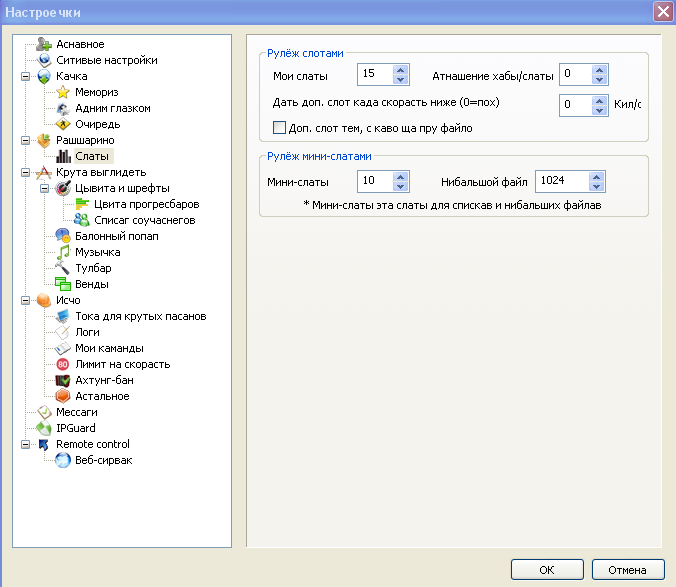Enable checkbox Доп. слот тем, с каво ща пру файло
Image resolution: width=676 pixels, height=587 pixels.
tap(280, 128)
